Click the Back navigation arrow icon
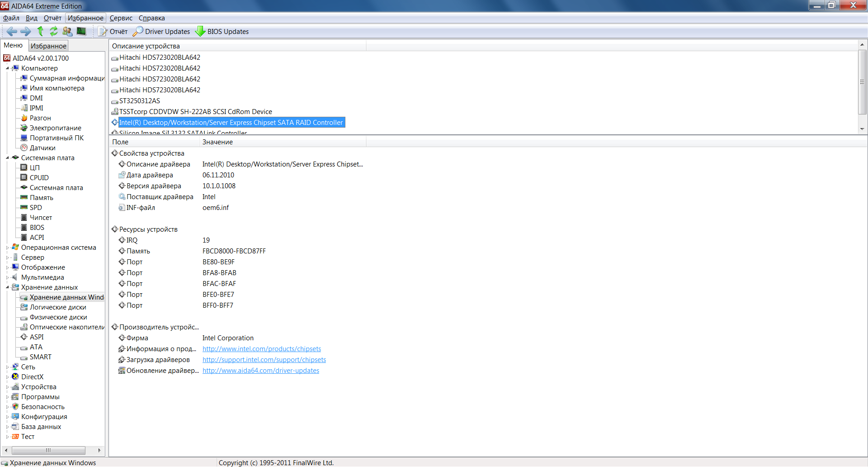868x467 pixels. point(12,31)
